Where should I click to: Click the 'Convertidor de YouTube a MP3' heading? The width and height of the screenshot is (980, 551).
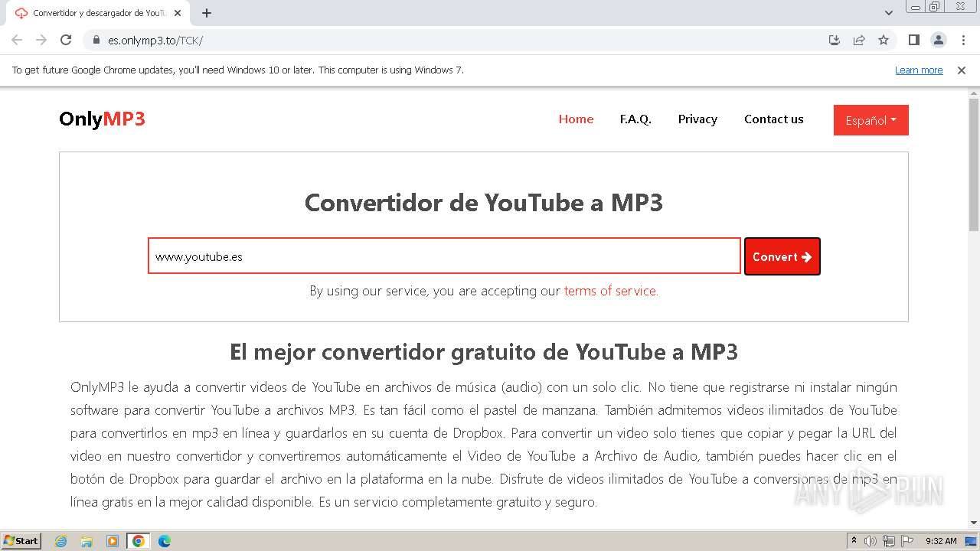484,203
